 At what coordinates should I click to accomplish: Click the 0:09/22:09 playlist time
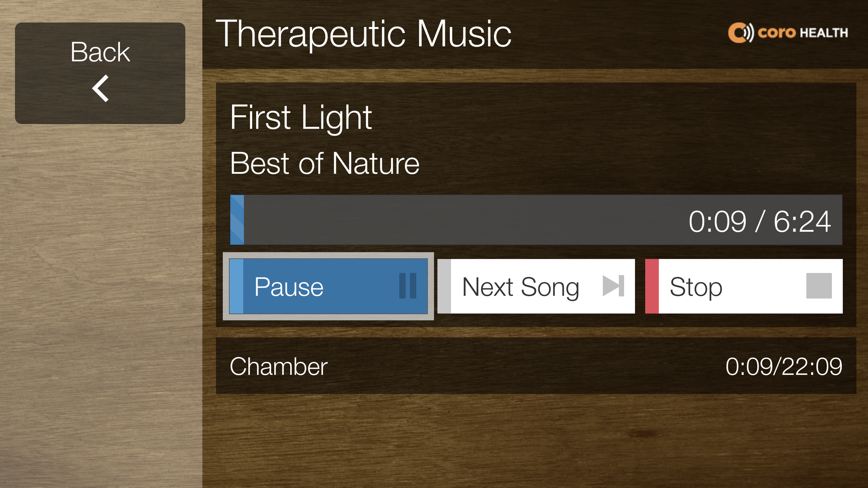tap(784, 367)
